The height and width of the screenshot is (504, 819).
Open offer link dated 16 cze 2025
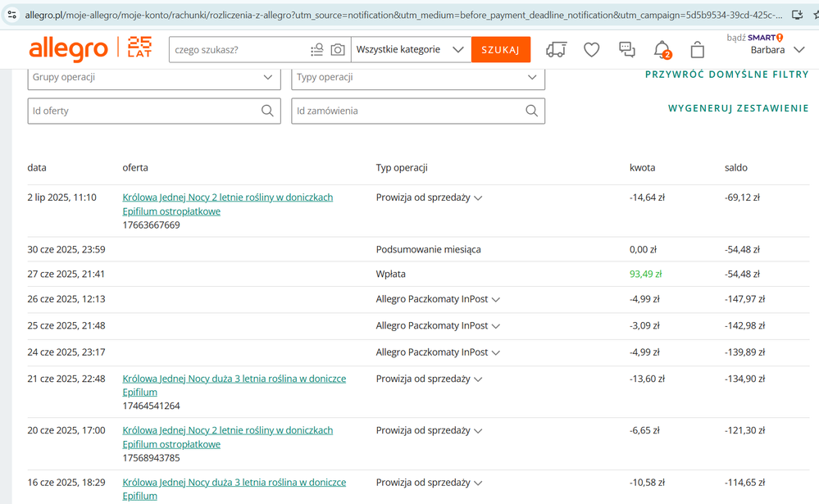[234, 489]
